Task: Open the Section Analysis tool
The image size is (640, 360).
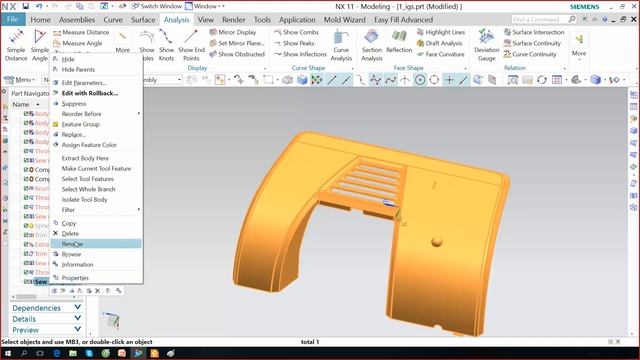Action: [x=371, y=45]
